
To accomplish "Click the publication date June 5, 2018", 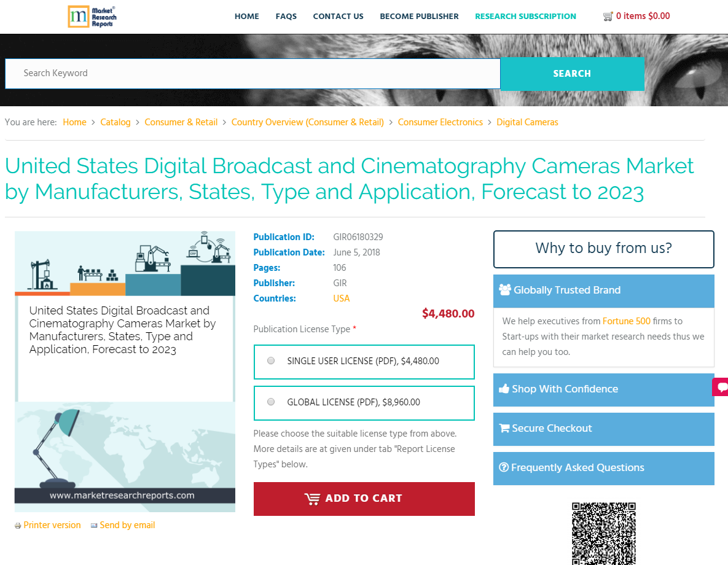I will coord(356,252).
